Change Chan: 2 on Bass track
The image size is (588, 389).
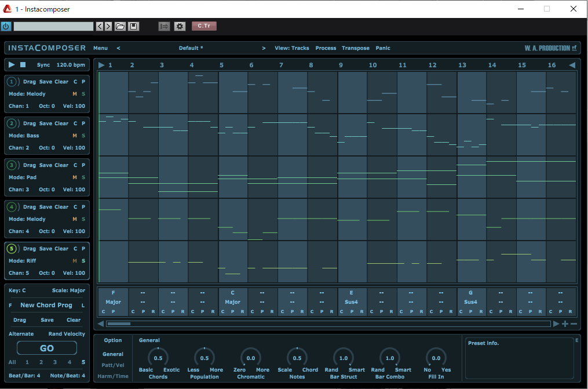[x=19, y=148]
